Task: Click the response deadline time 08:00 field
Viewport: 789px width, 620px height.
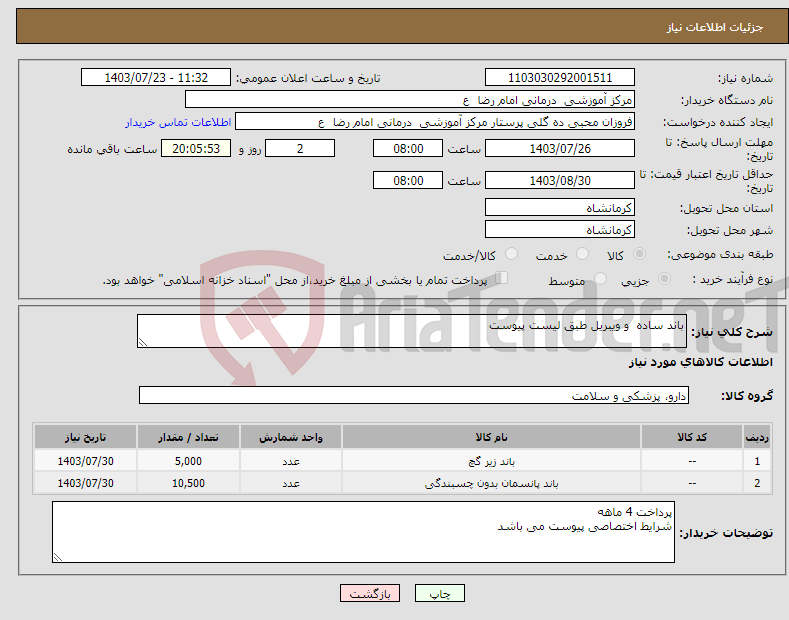Action: (408, 148)
